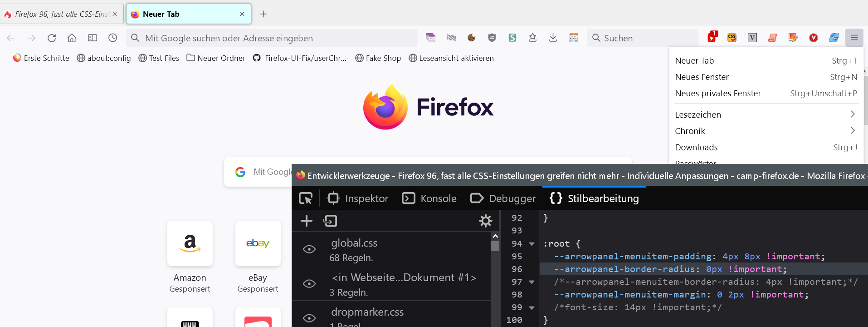Click the --arrowpanel-menuitem-margin line in editor
This screenshot has height=327, width=868.
click(x=681, y=295)
